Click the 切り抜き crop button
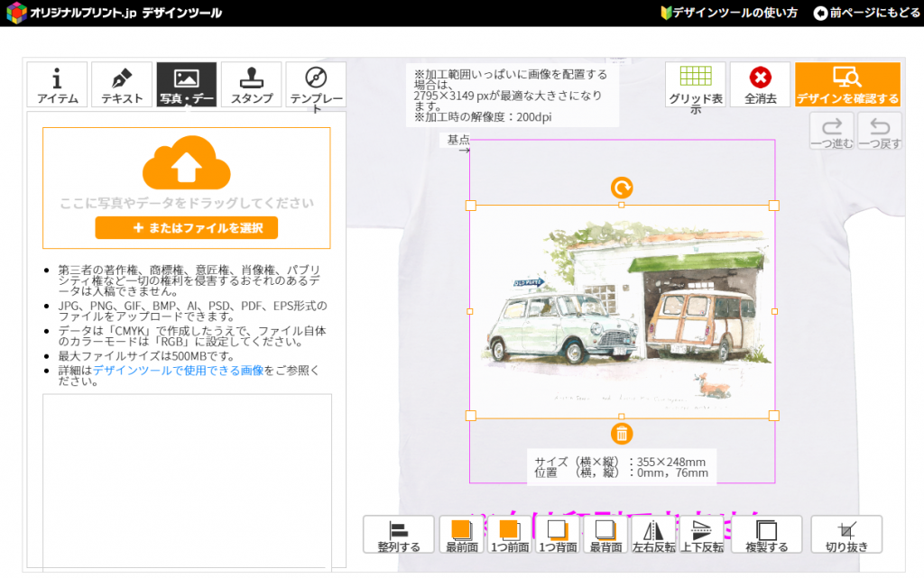Viewport: 924px width, 578px height. click(846, 535)
